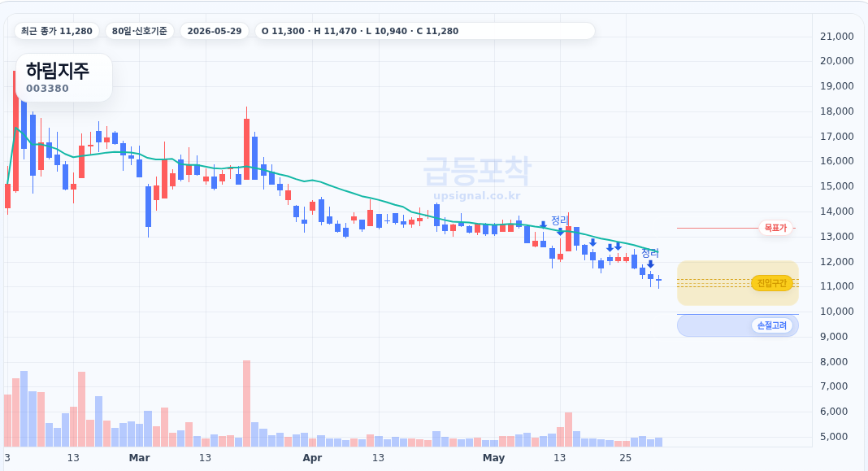Click the 21,000 price axis label
868x471 pixels.
click(x=836, y=37)
